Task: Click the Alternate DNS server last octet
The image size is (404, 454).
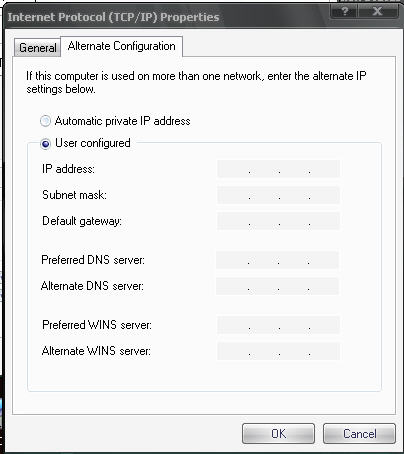Action: pos(324,286)
